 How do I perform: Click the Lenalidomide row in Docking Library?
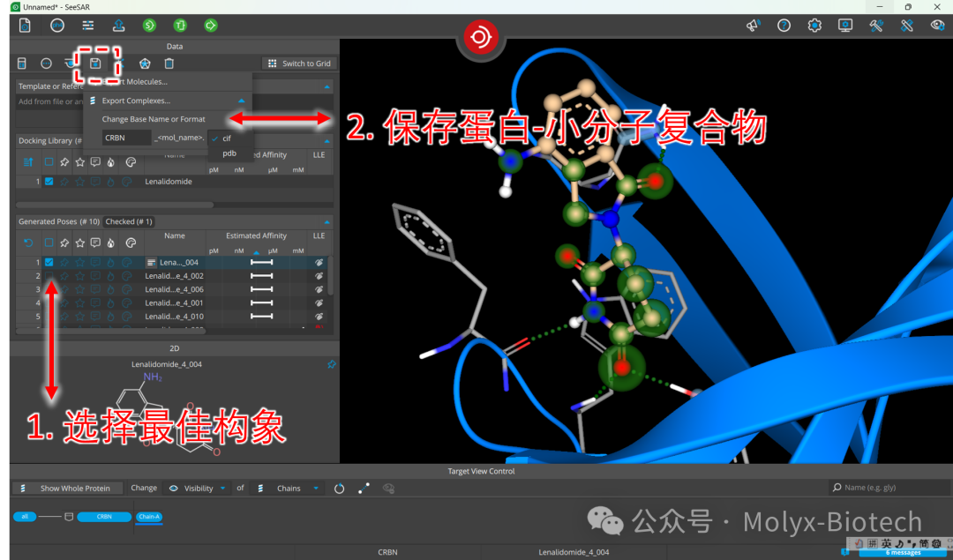tap(175, 182)
